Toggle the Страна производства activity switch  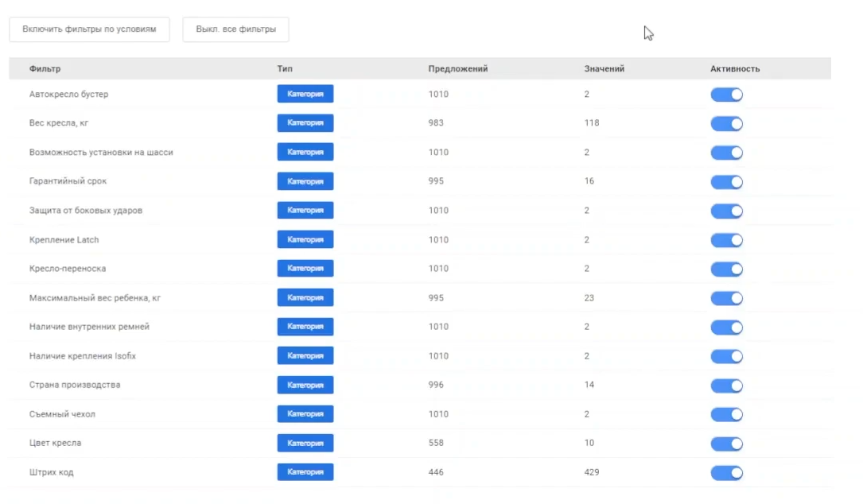[726, 386]
